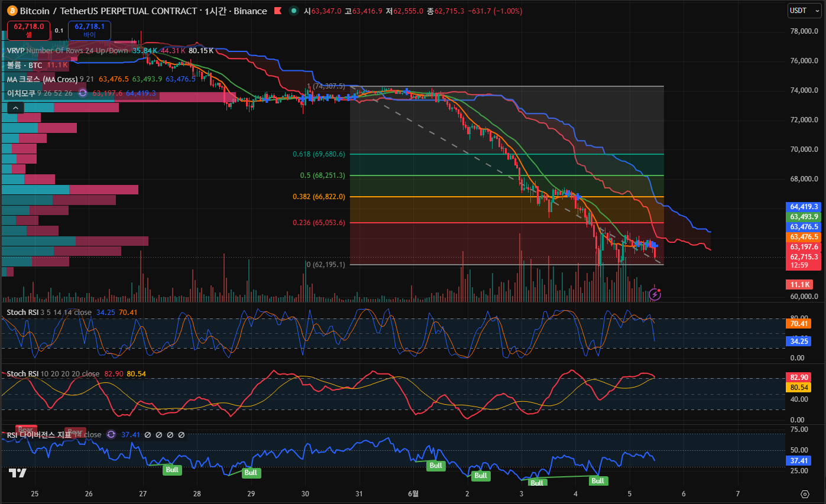The height and width of the screenshot is (504, 826).
Task: Click the refresh icon on the 이치모쿠 legend
Action: 83,93
